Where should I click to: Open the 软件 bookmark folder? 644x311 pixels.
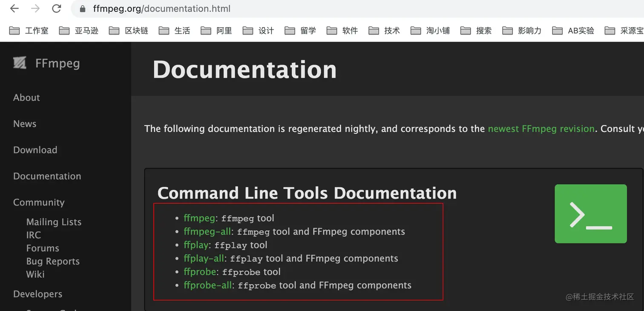pos(342,31)
